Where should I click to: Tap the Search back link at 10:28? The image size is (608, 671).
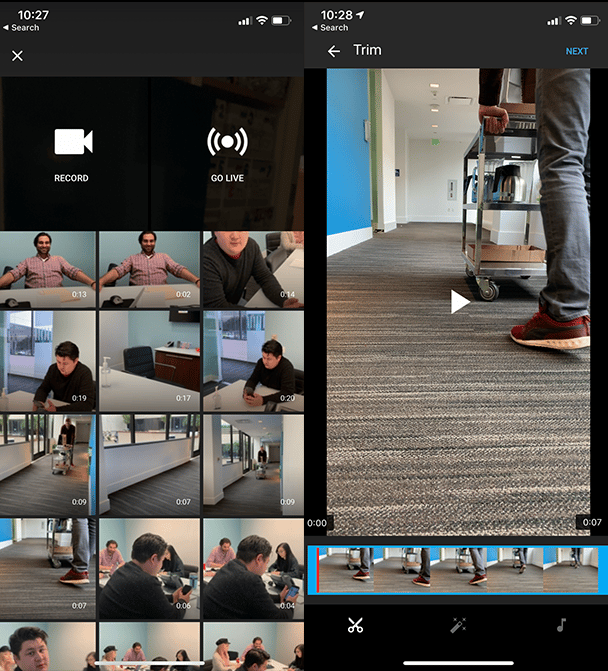(330, 27)
